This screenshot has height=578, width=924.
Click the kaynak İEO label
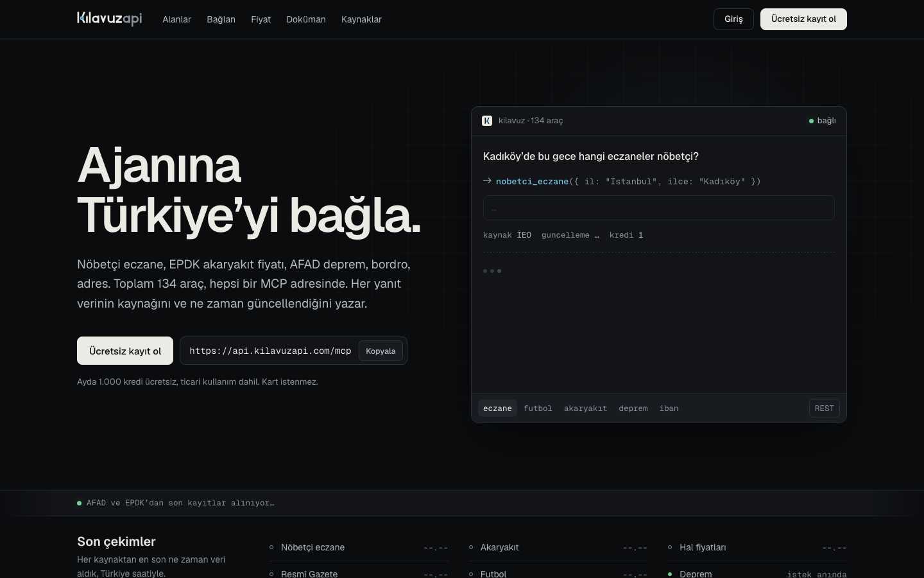coord(507,235)
